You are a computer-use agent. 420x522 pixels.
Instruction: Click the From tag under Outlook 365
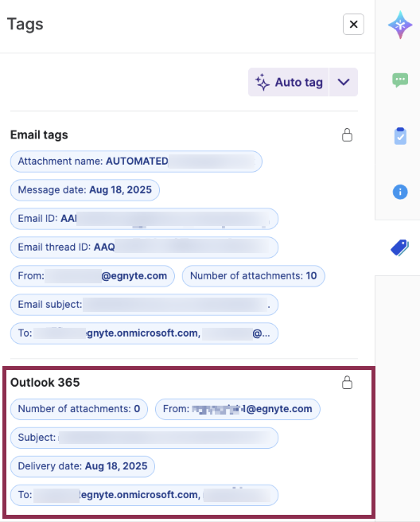point(238,409)
